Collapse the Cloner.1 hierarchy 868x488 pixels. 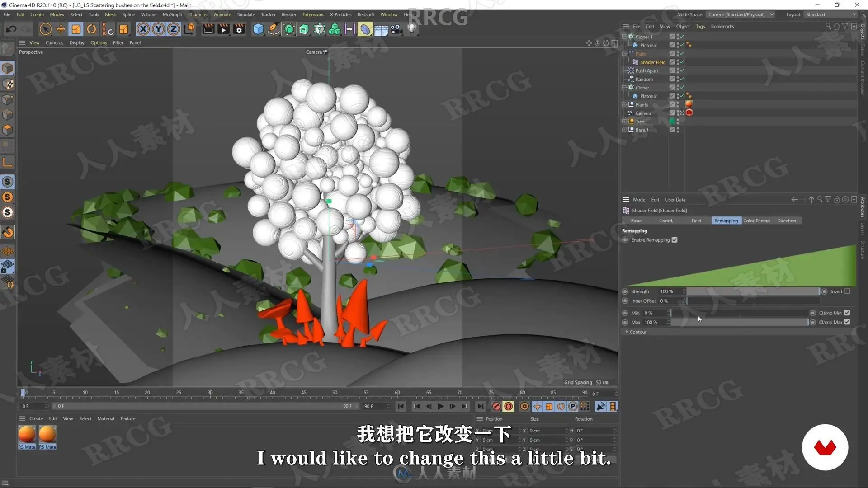[624, 37]
